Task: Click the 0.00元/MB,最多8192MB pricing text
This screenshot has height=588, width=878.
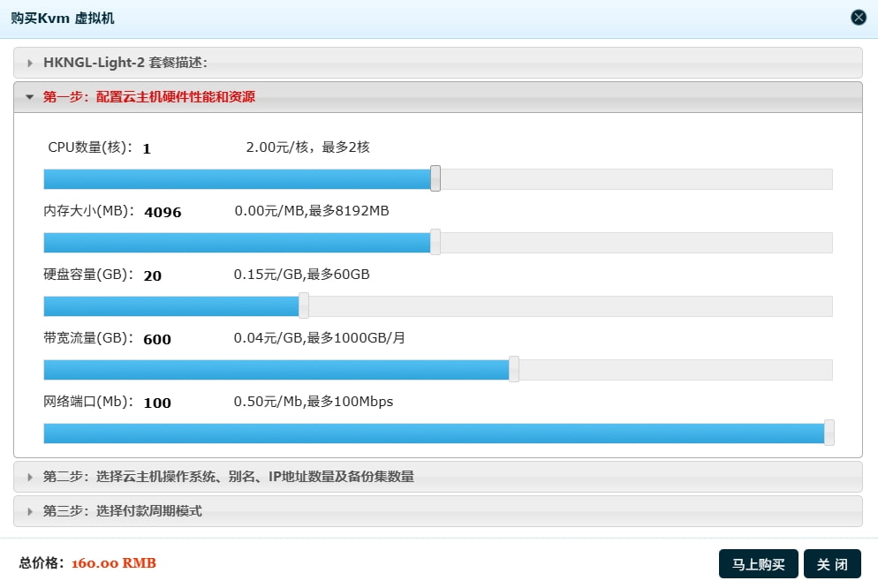Action: [x=311, y=211]
